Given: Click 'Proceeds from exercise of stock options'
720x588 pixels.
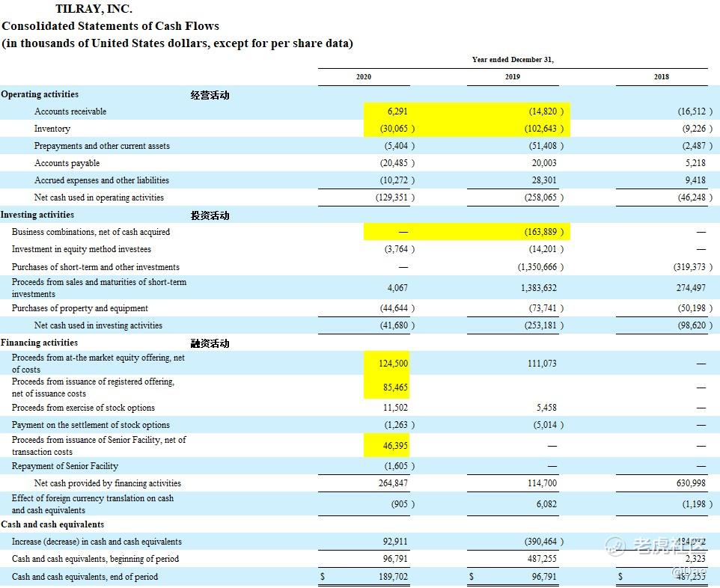Looking at the screenshot, I should tap(83, 408).
